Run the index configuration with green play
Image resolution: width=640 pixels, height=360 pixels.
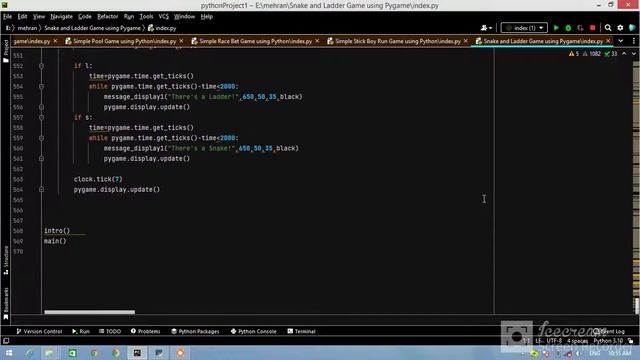(556, 28)
